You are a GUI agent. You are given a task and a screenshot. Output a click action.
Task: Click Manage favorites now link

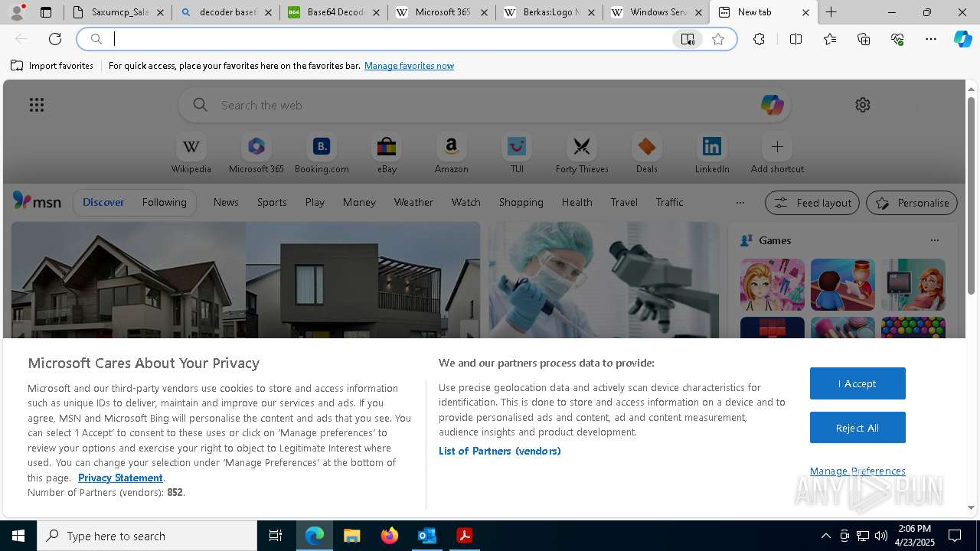[x=409, y=66]
